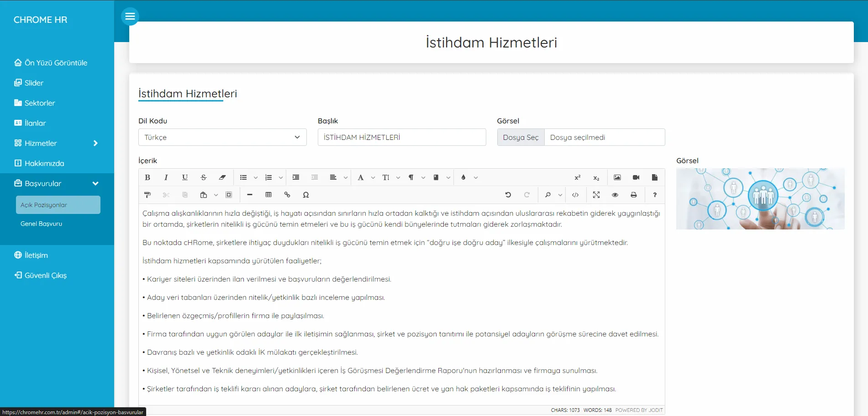This screenshot has width=868, height=416.
Task: Go to the İlanlar page
Action: pyautogui.click(x=35, y=123)
